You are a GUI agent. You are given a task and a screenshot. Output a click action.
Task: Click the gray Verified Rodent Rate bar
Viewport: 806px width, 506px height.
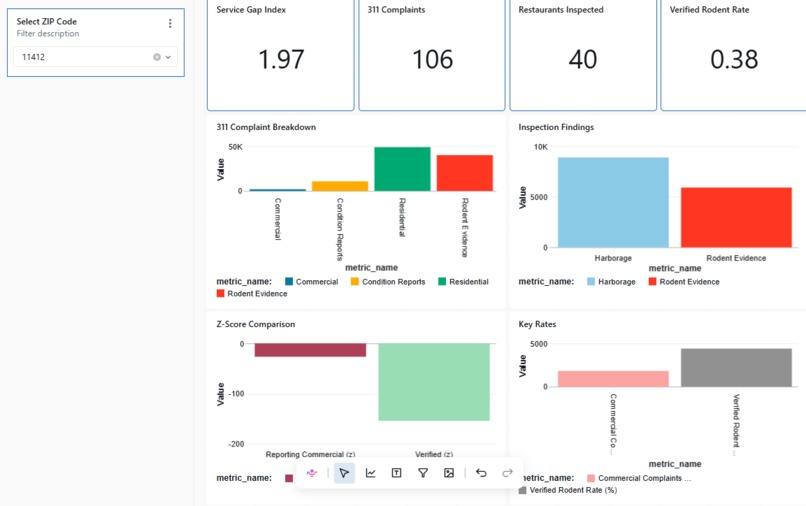(736, 368)
